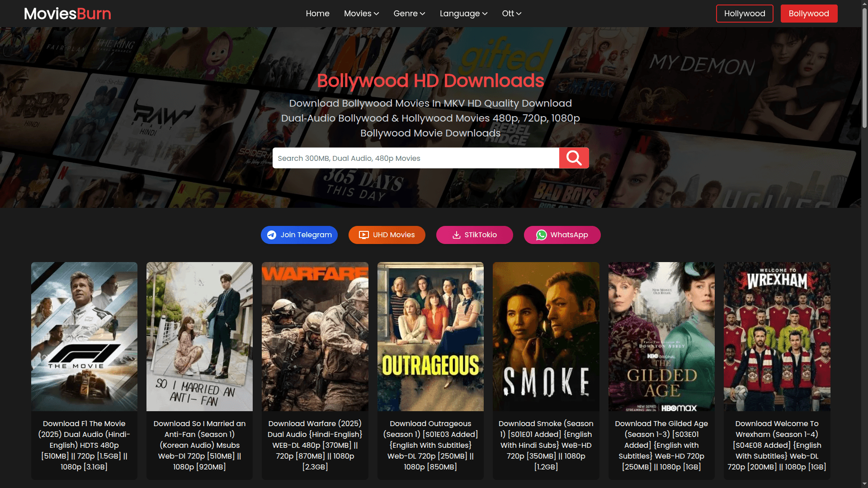Click the text 'Dual-Audio Bollywood & Hollywood Movies 480p, 720p, 1080p'

430,118
